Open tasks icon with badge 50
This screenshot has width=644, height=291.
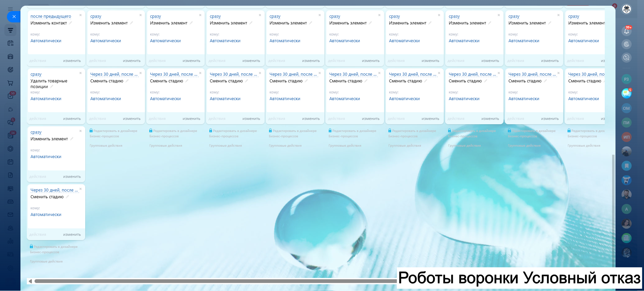(x=11, y=95)
